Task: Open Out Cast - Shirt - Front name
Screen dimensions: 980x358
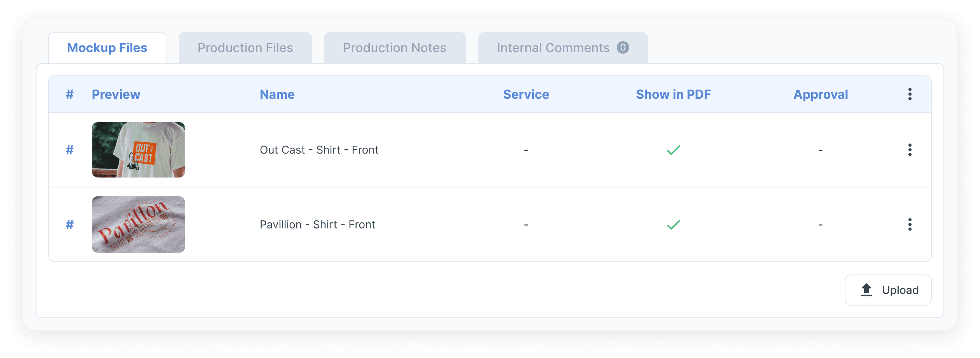Action: point(319,150)
